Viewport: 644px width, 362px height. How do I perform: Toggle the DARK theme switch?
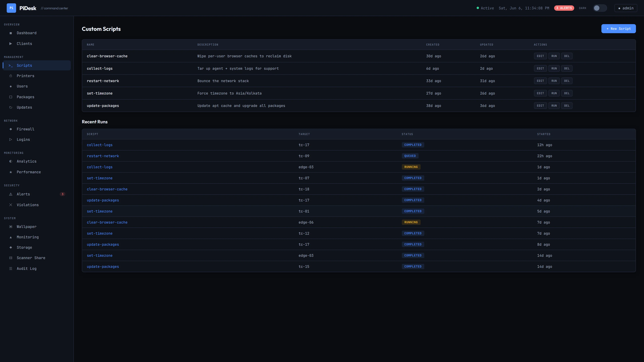[600, 8]
